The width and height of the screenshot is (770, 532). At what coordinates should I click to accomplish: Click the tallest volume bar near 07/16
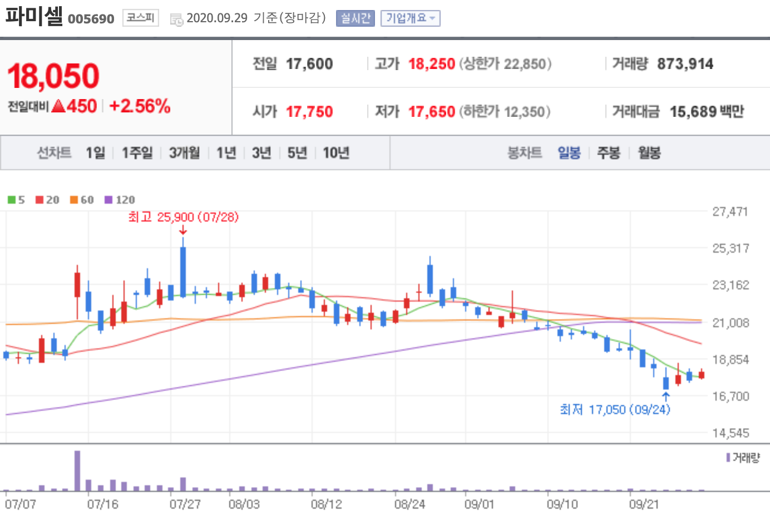click(x=77, y=471)
